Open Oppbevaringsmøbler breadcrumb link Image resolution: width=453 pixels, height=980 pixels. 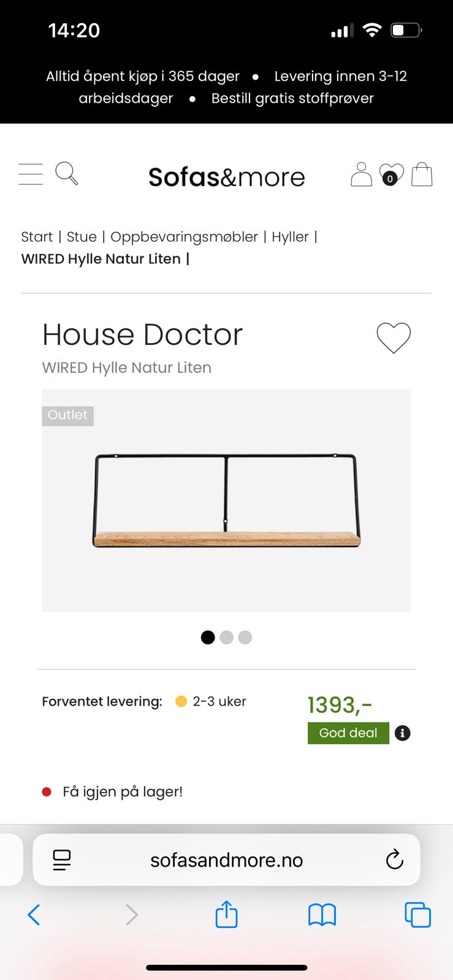pos(184,237)
